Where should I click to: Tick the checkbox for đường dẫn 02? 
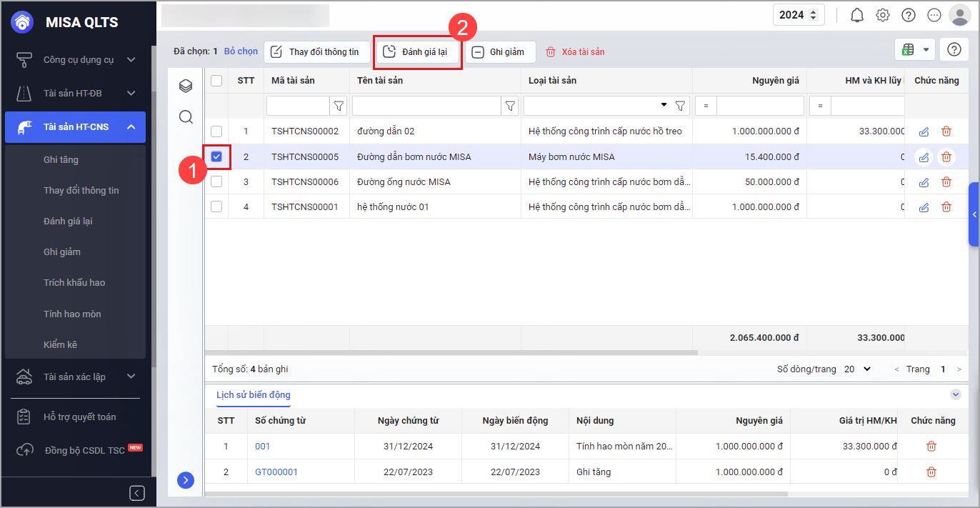point(216,131)
